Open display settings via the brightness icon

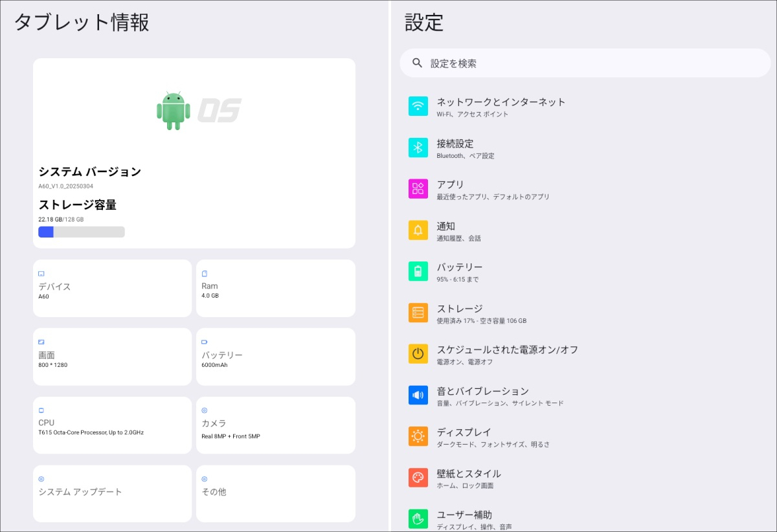coord(418,436)
